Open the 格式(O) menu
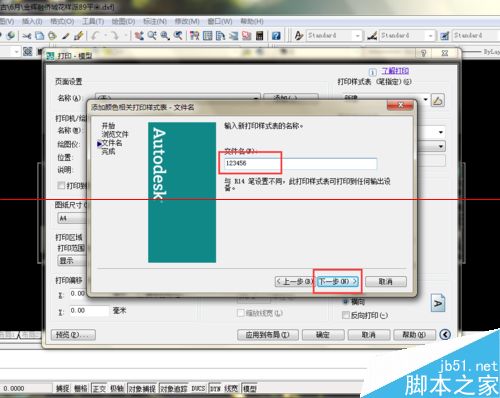Screen dimensions: 500x398 point(62,21)
